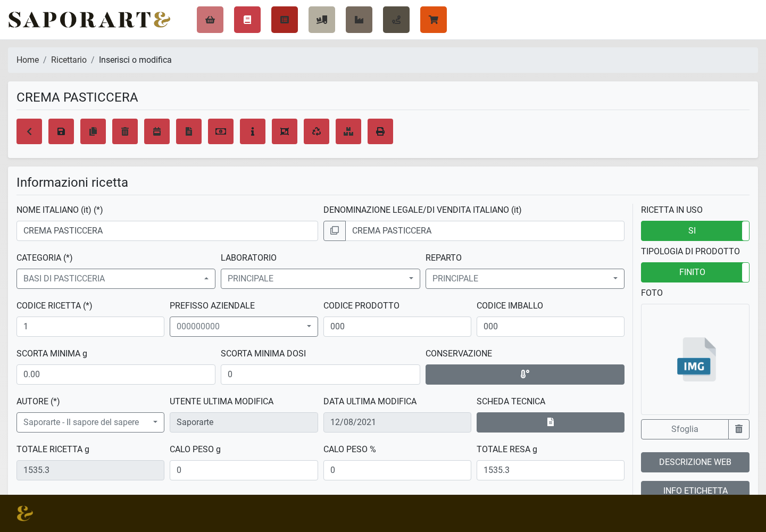Image resolution: width=766 pixels, height=532 pixels.
Task: Expand the Prefisso aziendale dropdown
Action: pyautogui.click(x=244, y=327)
